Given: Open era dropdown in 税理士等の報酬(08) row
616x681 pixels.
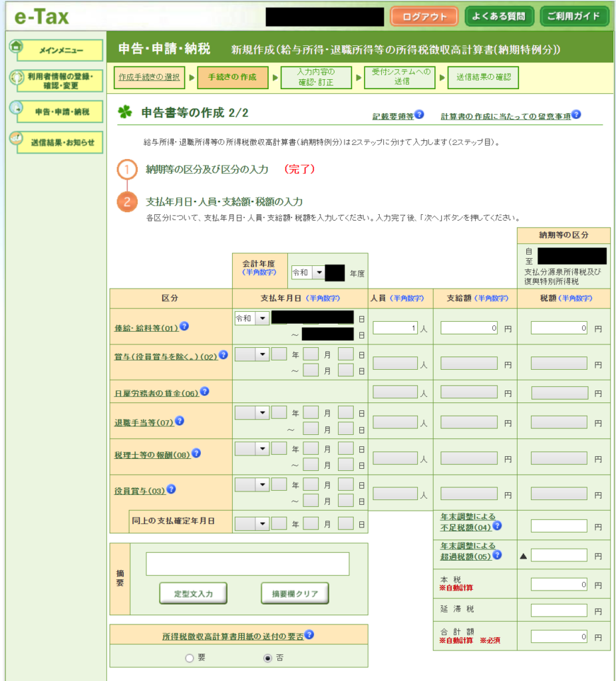Looking at the screenshot, I should tap(251, 449).
